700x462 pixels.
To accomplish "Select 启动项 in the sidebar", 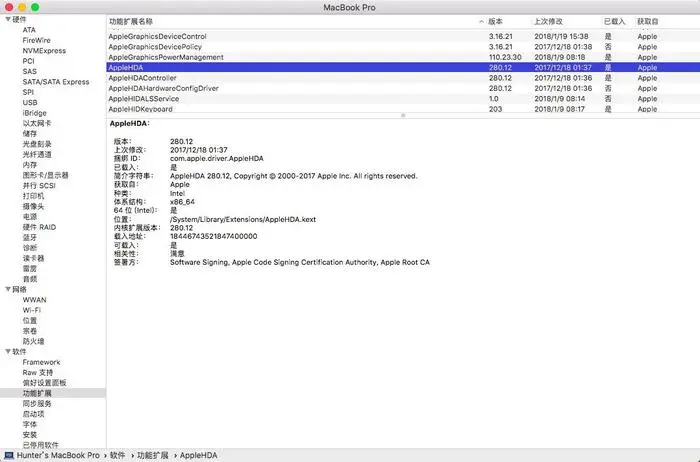I will (33, 414).
